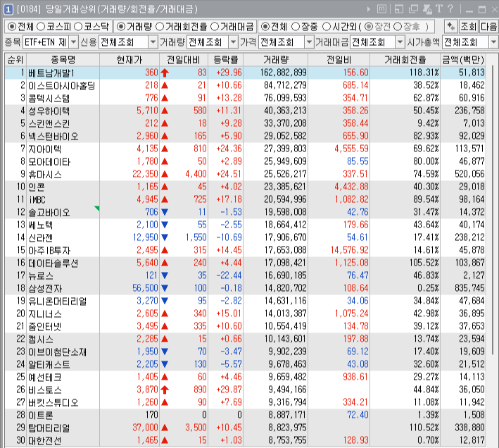Click the window layout icon in title bar

click(x=399, y=9)
